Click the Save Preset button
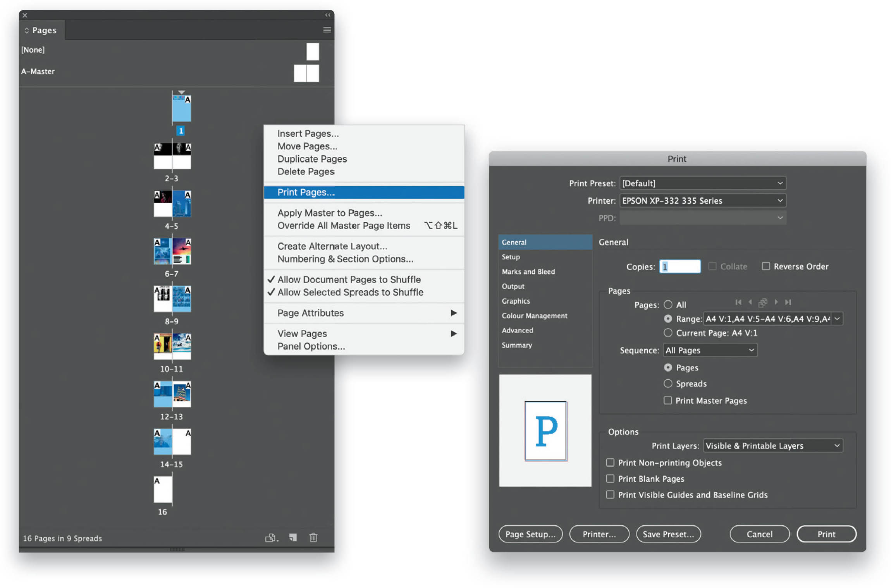This screenshot has width=891, height=588. tap(668, 534)
